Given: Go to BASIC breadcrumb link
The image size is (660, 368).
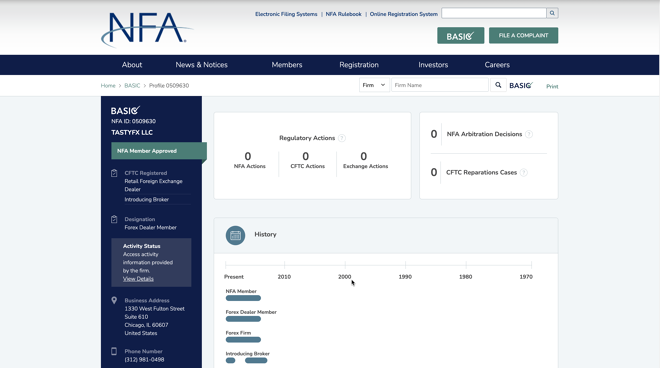Looking at the screenshot, I should (x=132, y=85).
